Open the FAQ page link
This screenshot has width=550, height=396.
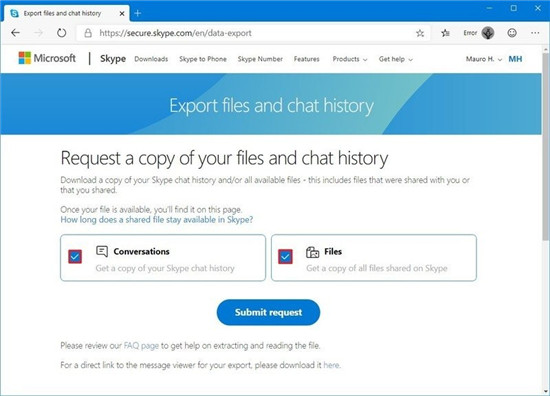click(x=141, y=346)
